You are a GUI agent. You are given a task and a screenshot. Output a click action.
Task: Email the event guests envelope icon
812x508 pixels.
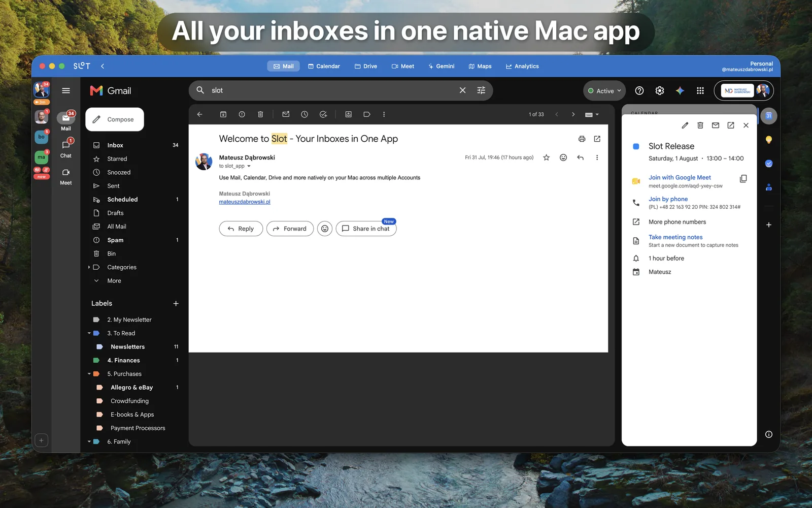click(x=716, y=125)
